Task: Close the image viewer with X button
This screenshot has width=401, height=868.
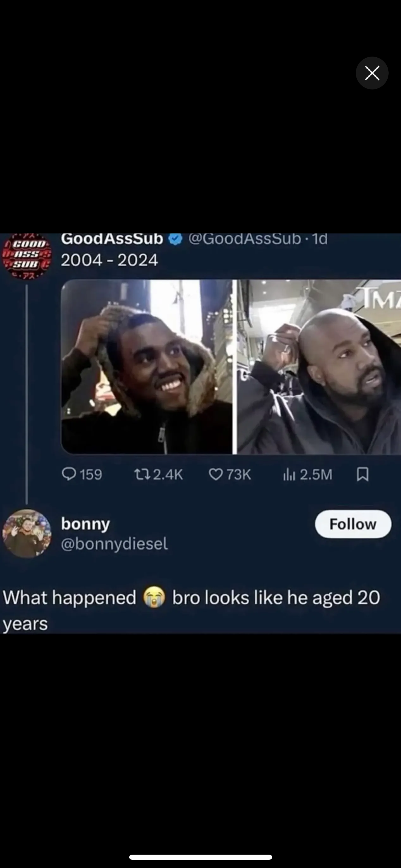Action: coord(372,73)
